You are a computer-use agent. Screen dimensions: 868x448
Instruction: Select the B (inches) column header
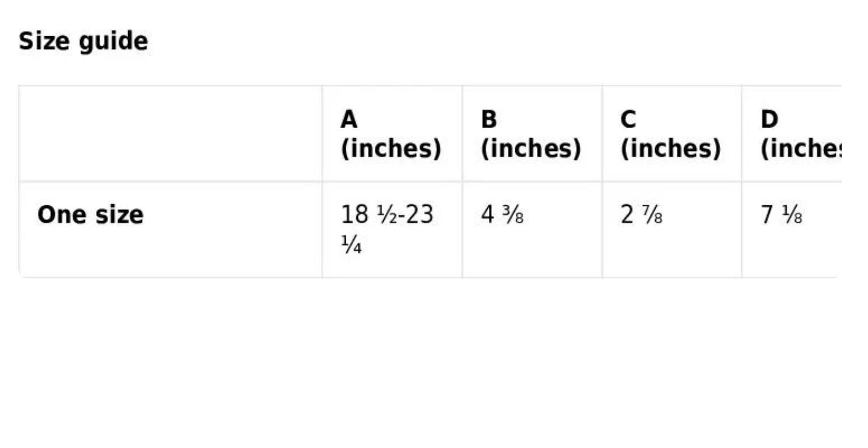(531, 134)
